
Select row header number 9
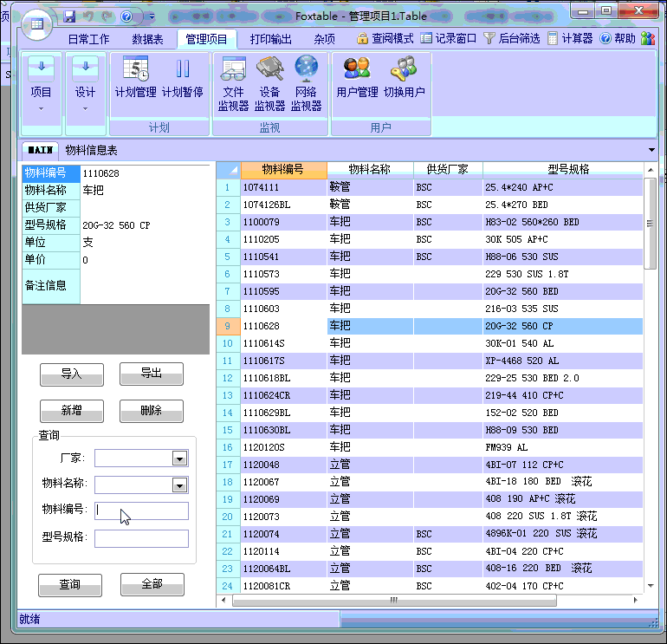point(228,326)
